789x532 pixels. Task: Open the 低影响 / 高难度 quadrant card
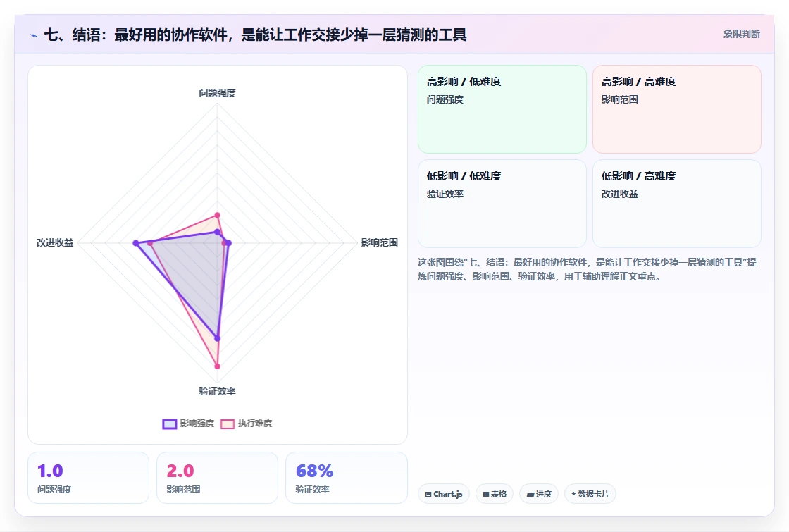(x=677, y=204)
